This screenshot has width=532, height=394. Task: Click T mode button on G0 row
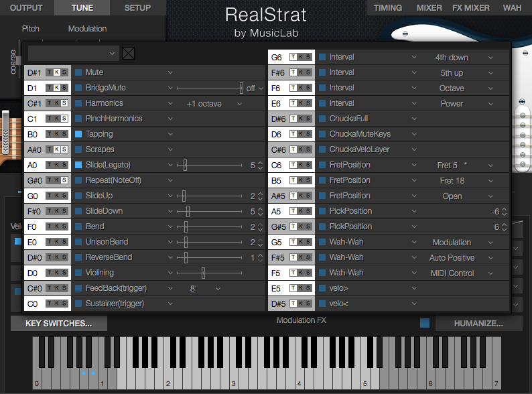(x=49, y=196)
